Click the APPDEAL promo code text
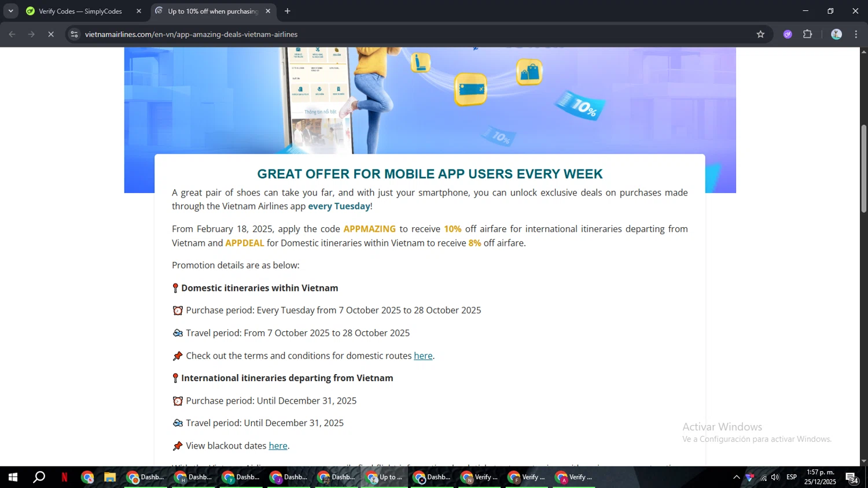The width and height of the screenshot is (868, 488). tap(245, 243)
